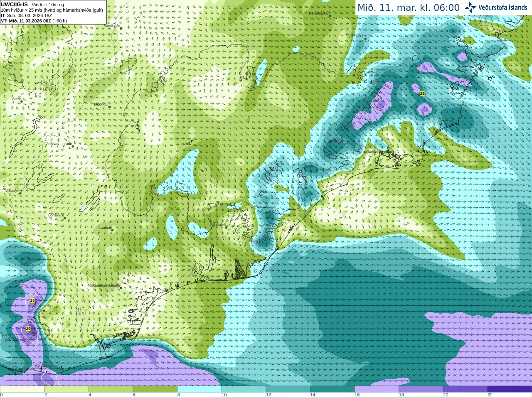Screen dimensions: 532x398
Task: Pick the 6–8 m/s olive green legend swatch
Action: tap(155, 389)
